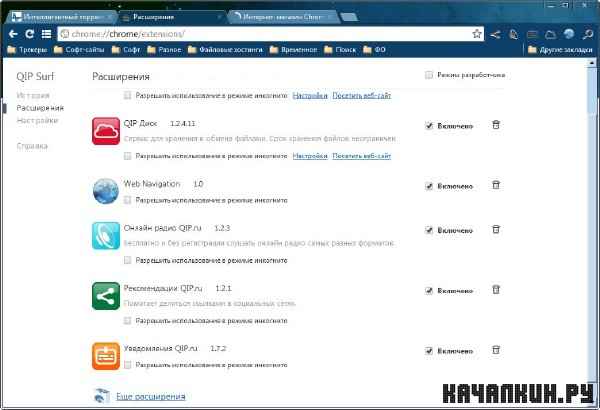Open Справка in the left sidebar
Viewport: 600px width, 410px height.
click(32, 146)
